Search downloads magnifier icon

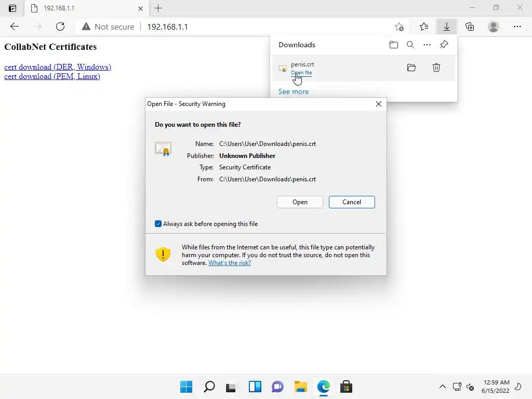tap(410, 45)
